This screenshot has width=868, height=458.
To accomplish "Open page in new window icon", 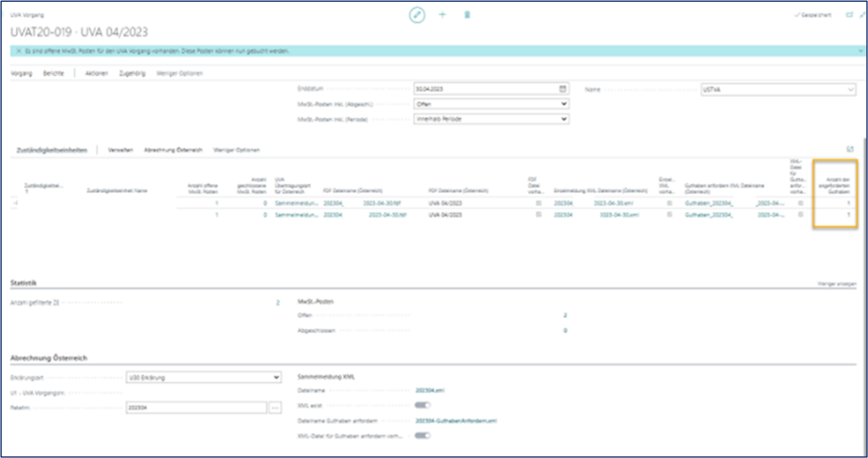I will [849, 15].
